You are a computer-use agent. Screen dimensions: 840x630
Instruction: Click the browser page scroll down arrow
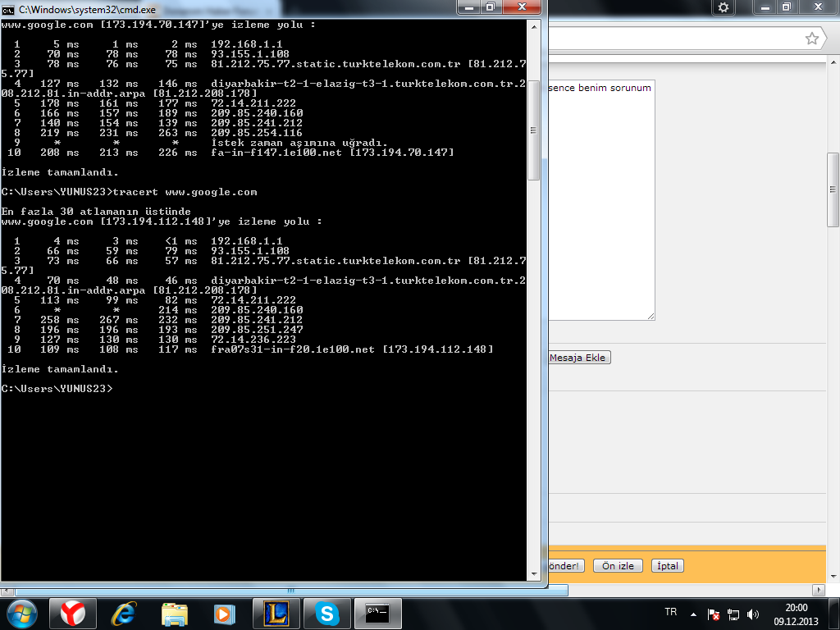833,577
